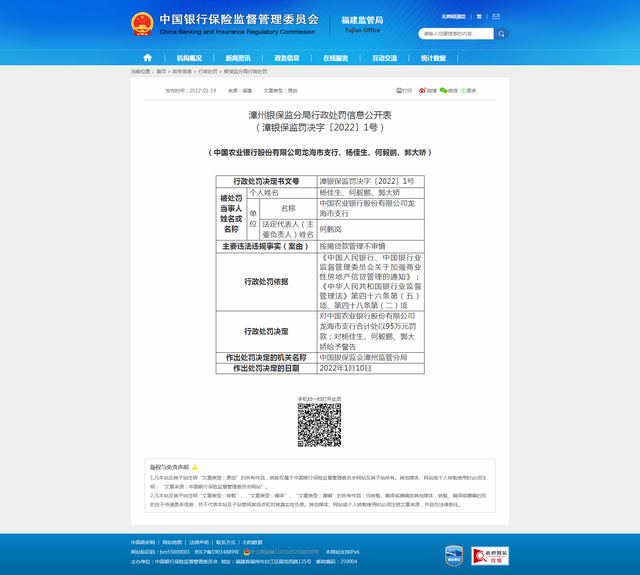Go to 银保监分局行政处罚 breadcrumb
640x575 pixels.
[x=245, y=71]
